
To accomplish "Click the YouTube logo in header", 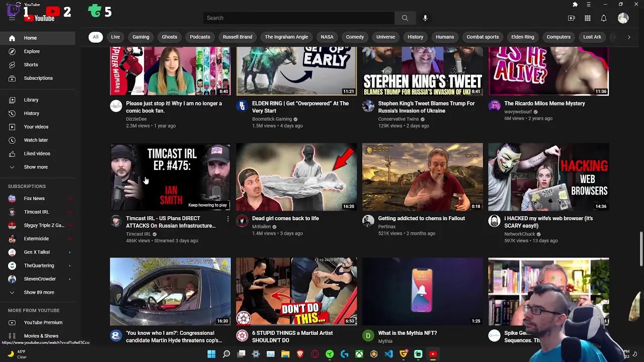I will pos(39,18).
